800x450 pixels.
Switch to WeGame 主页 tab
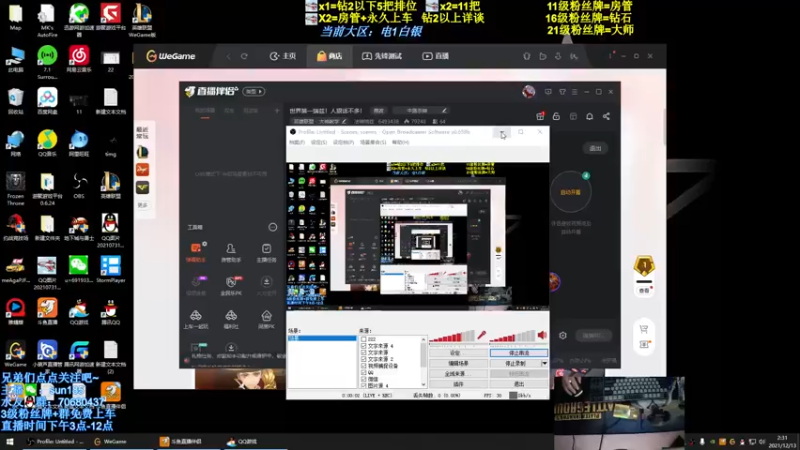tap(283, 56)
